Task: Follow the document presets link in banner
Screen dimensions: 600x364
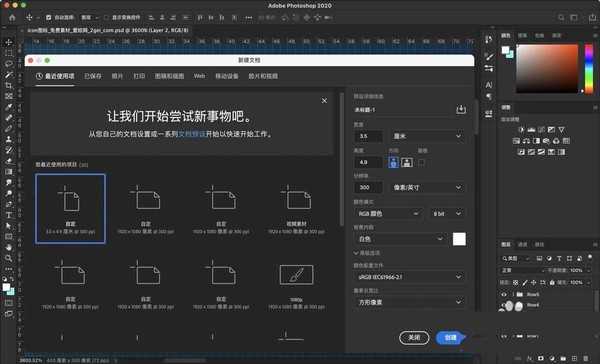Action: (192, 134)
